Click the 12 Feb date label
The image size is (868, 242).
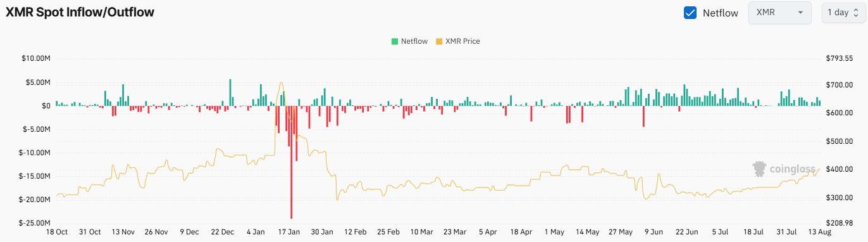point(356,232)
